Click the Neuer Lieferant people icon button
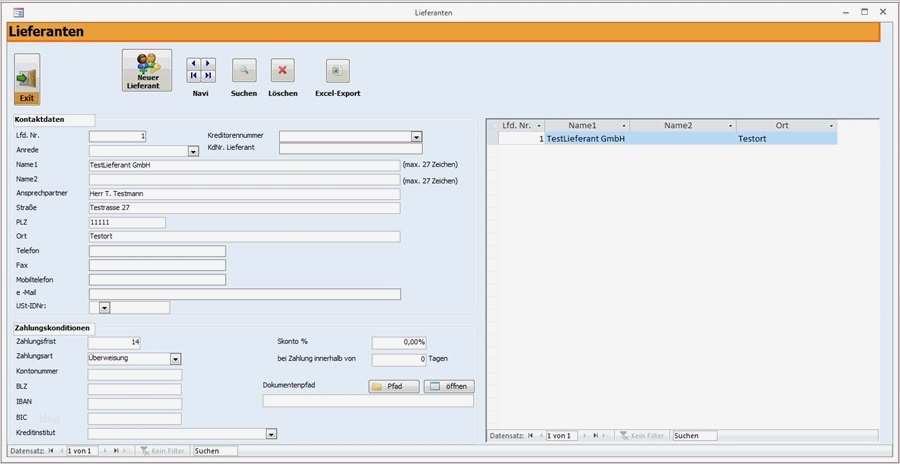 [x=147, y=71]
